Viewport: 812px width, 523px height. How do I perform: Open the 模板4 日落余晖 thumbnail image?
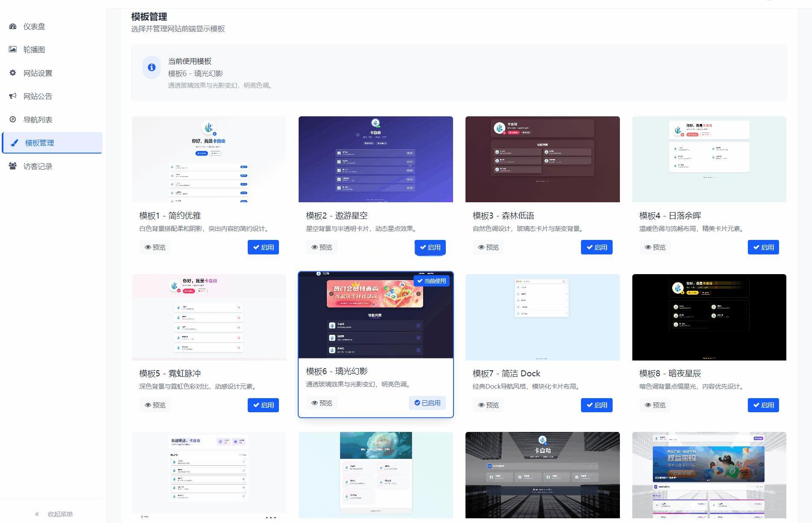coord(709,159)
